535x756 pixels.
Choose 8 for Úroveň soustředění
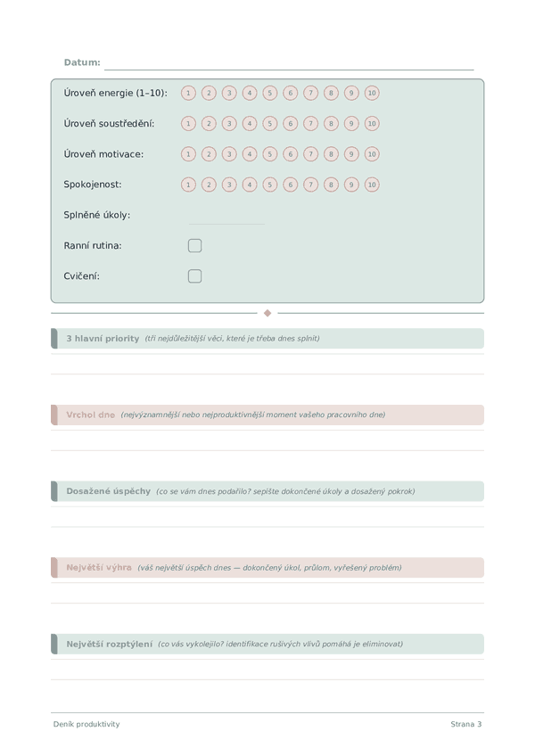pos(331,123)
